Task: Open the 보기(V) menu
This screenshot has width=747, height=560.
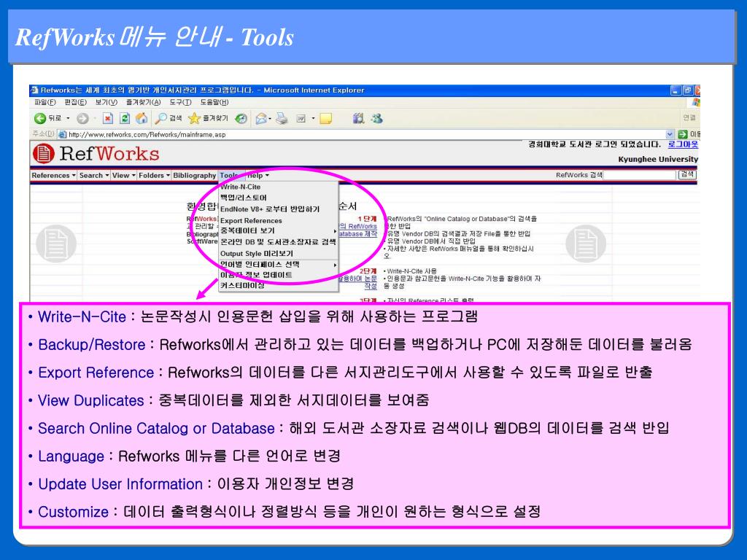Action: (106, 102)
